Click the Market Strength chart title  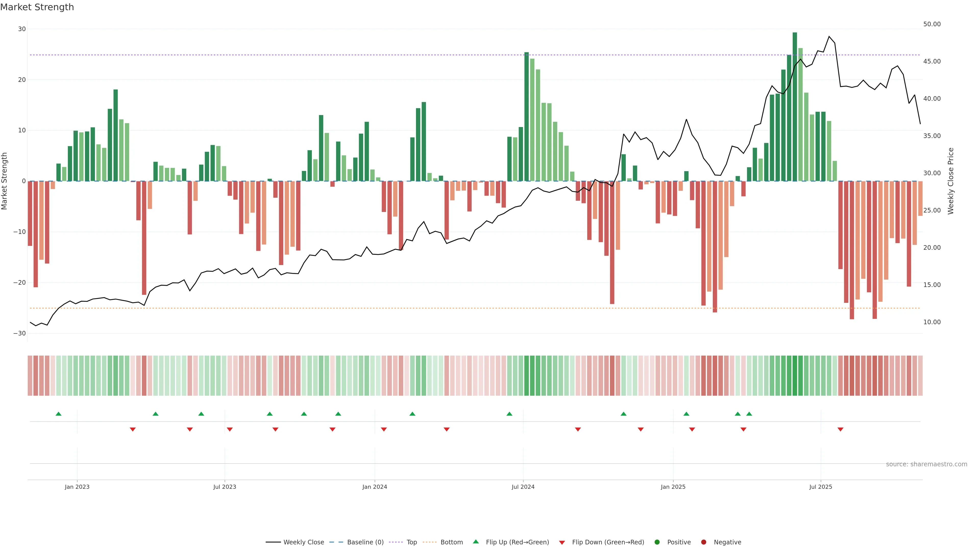pos(37,7)
